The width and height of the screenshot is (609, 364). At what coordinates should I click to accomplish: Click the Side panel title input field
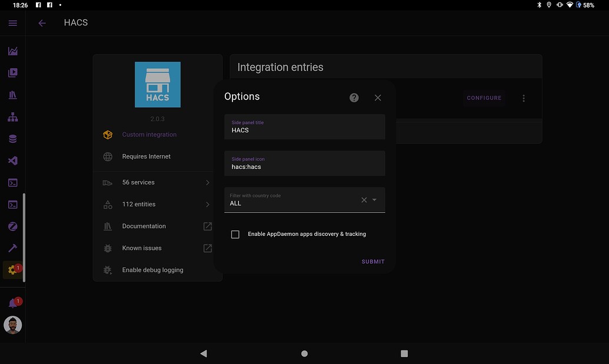pyautogui.click(x=304, y=127)
